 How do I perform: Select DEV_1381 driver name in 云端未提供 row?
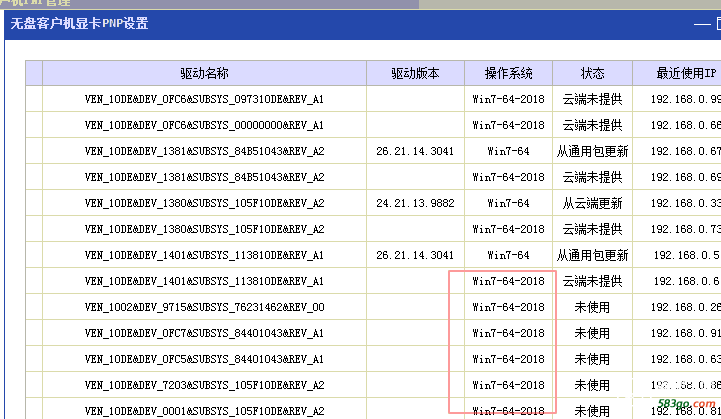(x=204, y=177)
